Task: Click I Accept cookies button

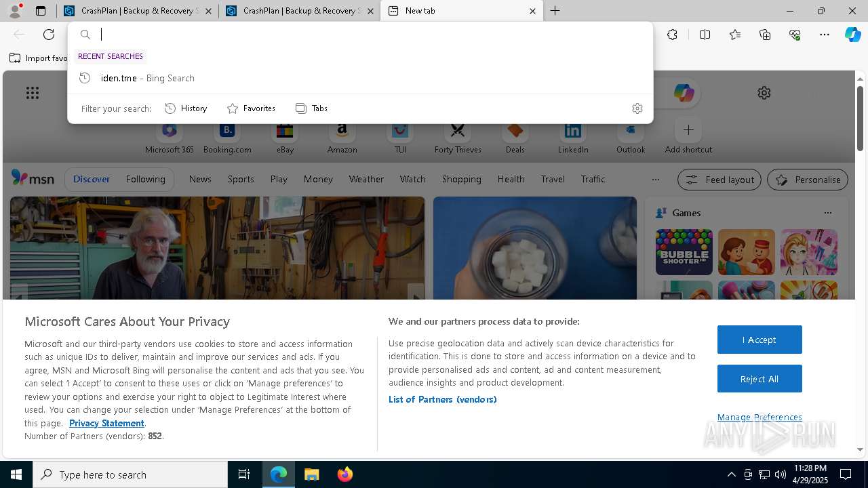Action: [759, 340]
